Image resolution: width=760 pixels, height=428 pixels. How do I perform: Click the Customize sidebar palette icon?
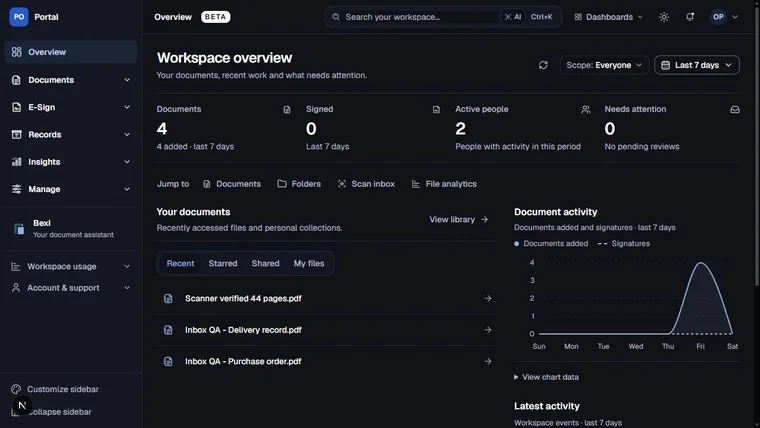(x=16, y=389)
